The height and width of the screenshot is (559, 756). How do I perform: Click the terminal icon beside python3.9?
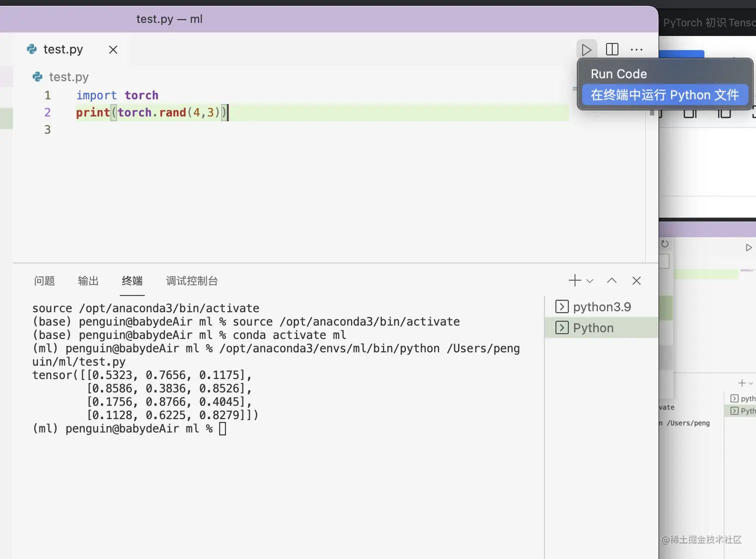562,306
